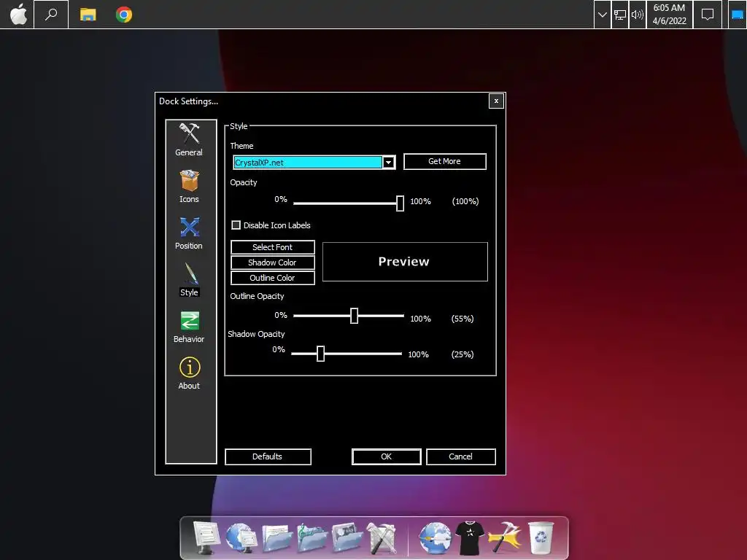747x560 pixels.
Task: Click the Defaults button
Action: point(268,456)
